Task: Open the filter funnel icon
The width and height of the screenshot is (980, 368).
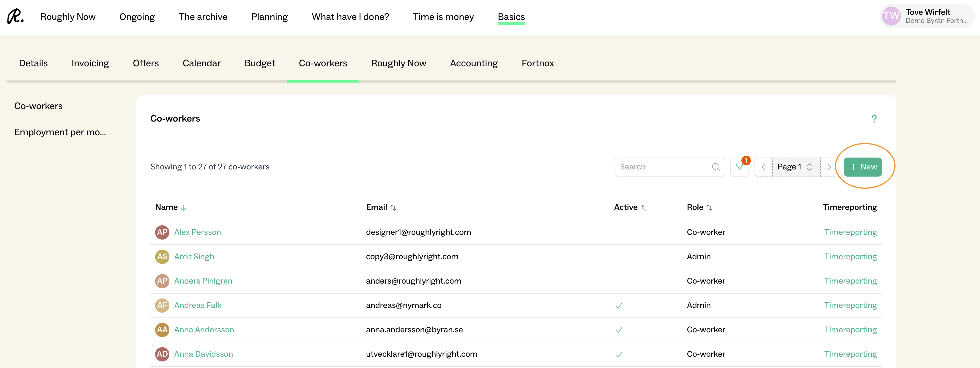Action: tap(739, 167)
